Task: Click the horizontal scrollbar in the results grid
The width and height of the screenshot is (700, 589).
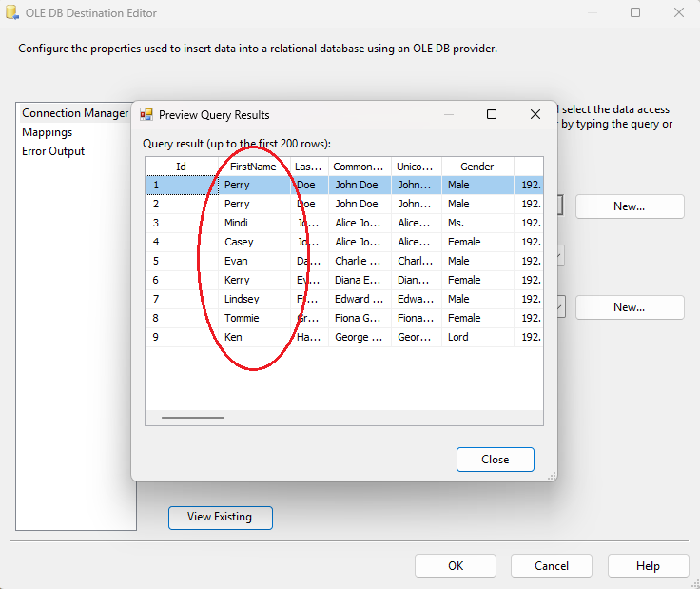Action: pos(193,417)
